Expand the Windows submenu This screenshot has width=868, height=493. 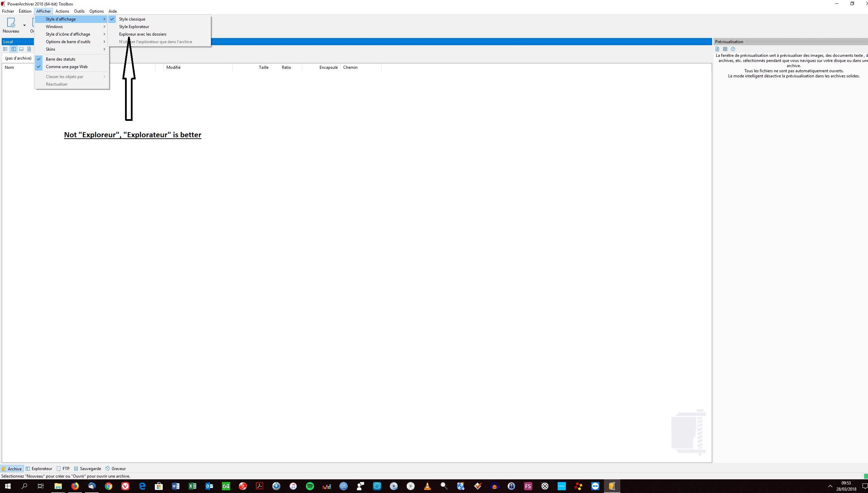(x=72, y=27)
